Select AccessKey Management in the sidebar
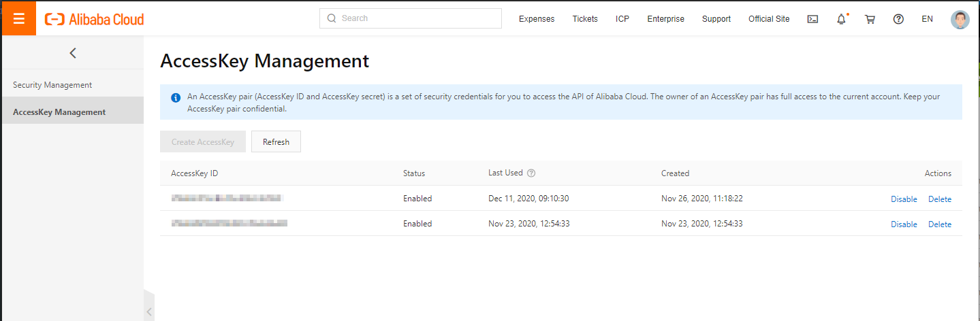980x321 pixels. pos(59,112)
